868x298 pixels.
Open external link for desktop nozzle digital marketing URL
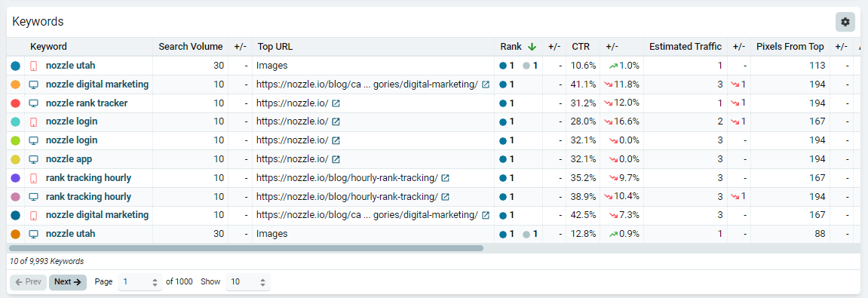point(486,84)
